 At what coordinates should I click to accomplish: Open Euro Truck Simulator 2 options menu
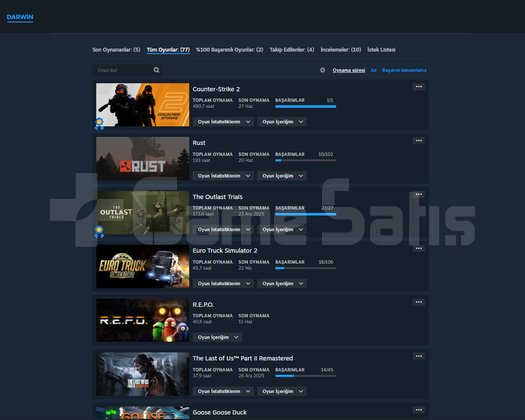(x=419, y=249)
